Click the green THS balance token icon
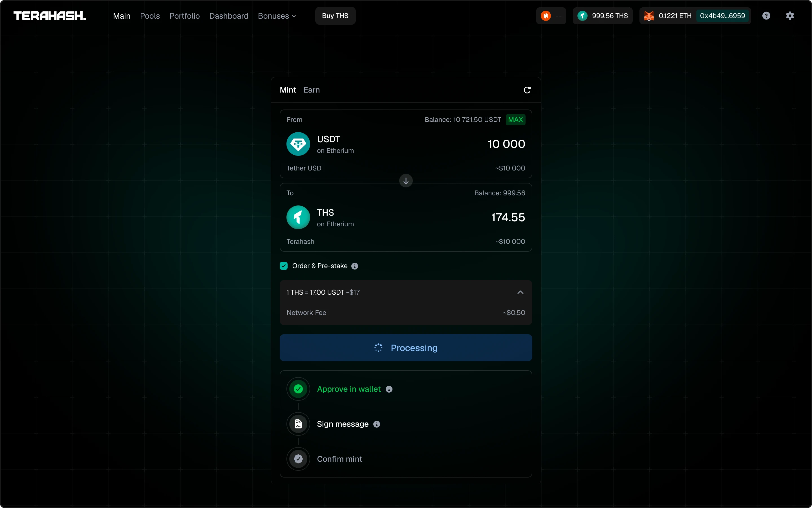 (x=582, y=16)
